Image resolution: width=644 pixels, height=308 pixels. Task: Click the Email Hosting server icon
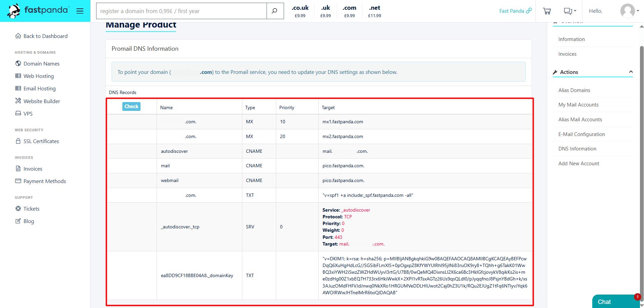click(18, 88)
